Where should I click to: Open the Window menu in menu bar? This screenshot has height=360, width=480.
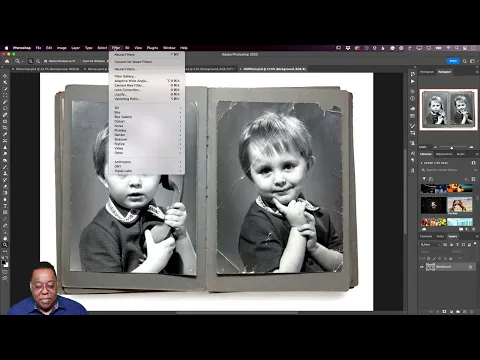coord(169,48)
